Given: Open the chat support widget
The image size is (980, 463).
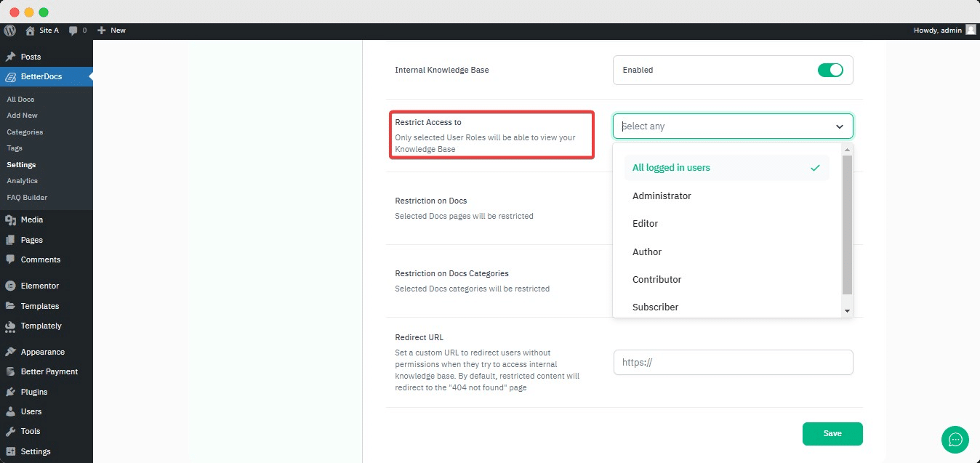Looking at the screenshot, I should click(x=955, y=440).
